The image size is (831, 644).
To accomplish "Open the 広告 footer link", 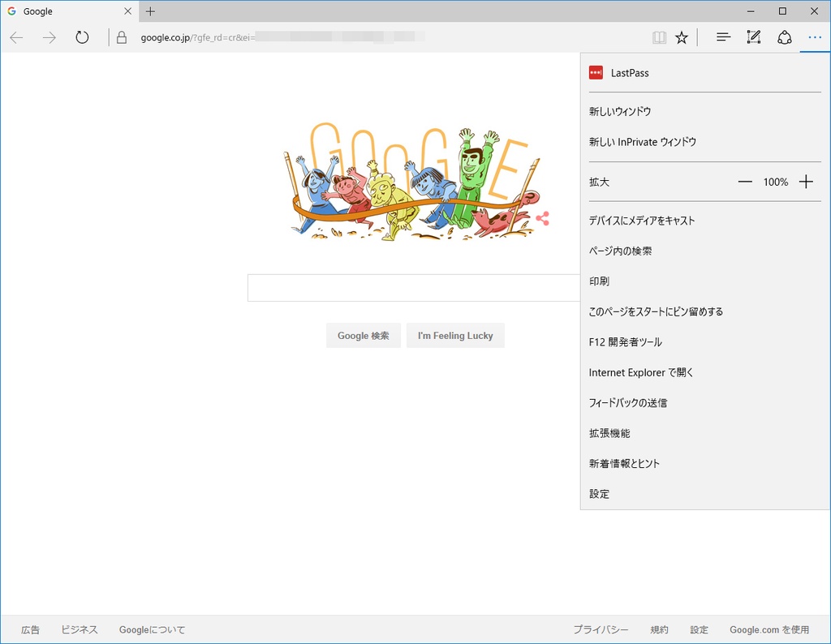I will point(30,629).
